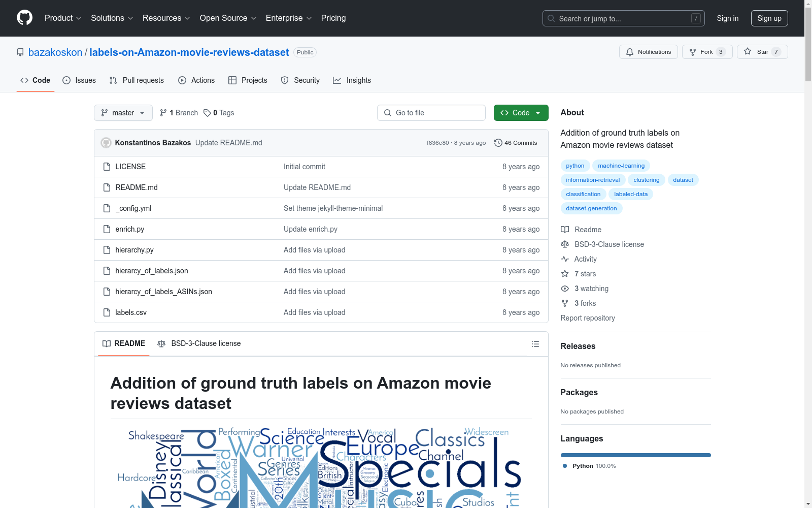The width and height of the screenshot is (812, 508).
Task: Click the repository icon before bazakoskon
Action: click(x=20, y=52)
